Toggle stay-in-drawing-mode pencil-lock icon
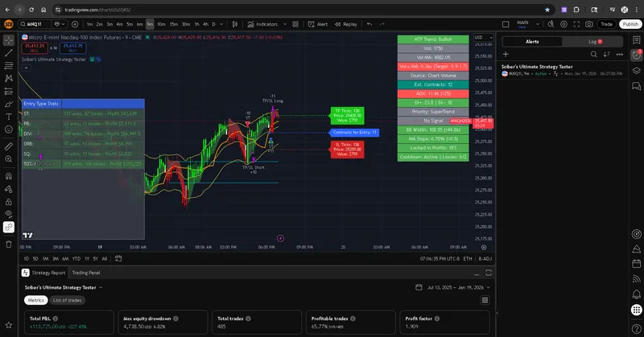The width and height of the screenshot is (644, 337). pyautogui.click(x=9, y=189)
